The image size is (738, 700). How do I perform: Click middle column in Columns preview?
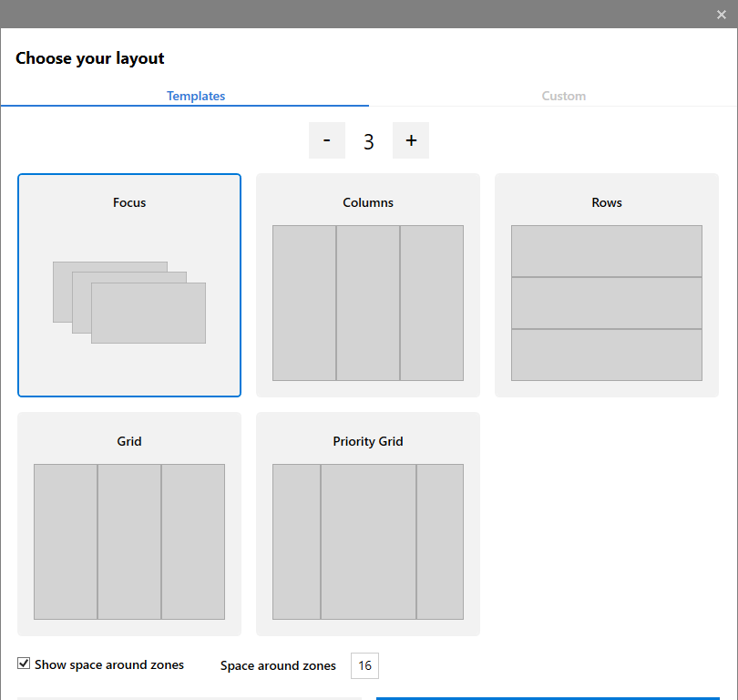click(368, 303)
